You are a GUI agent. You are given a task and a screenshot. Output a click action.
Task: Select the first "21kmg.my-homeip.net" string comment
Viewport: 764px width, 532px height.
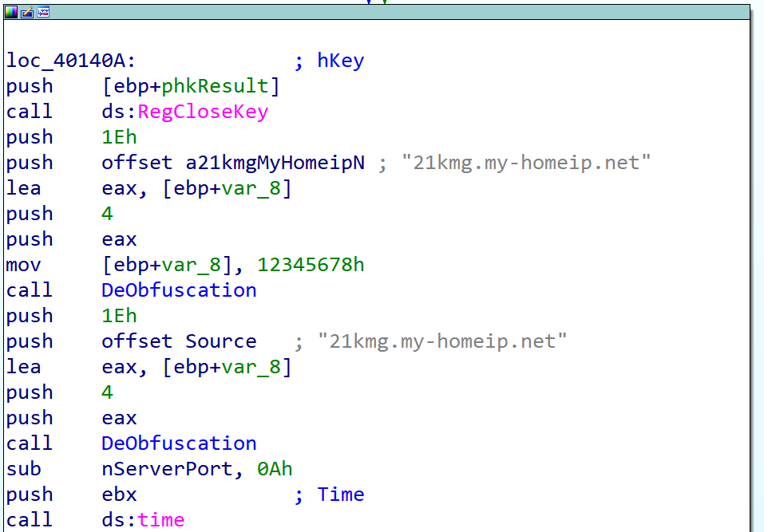(x=526, y=163)
